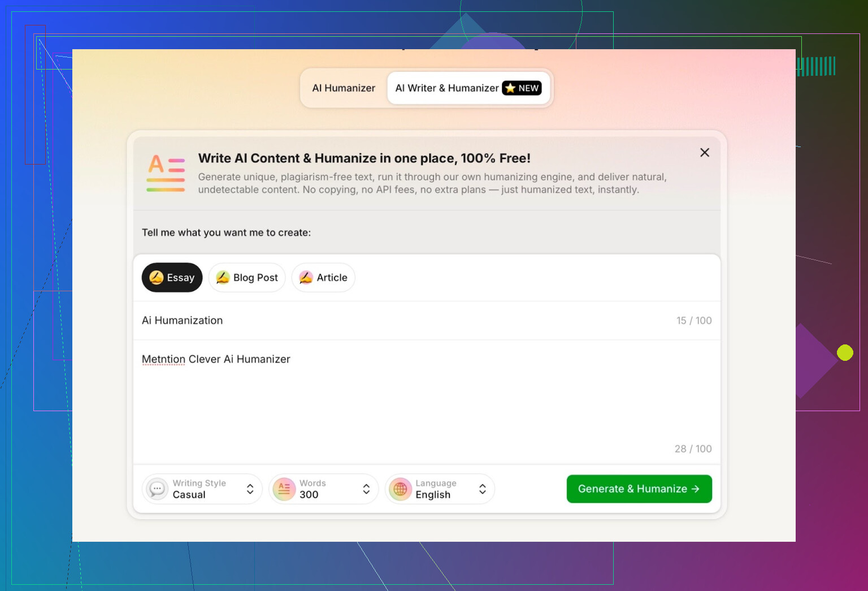Switch to the AI Humanizer tab
Screen dimensions: 868x591
[344, 88]
